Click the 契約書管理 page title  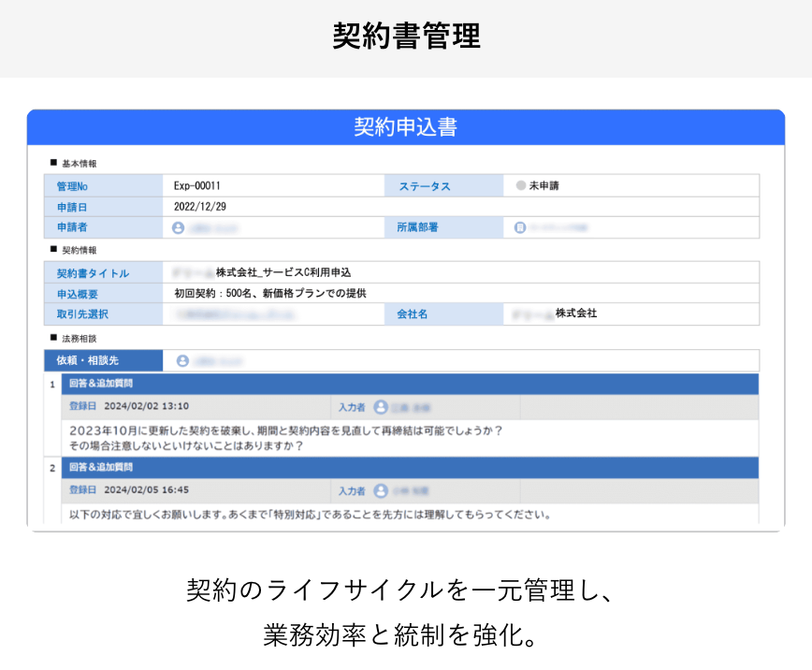tap(406, 37)
